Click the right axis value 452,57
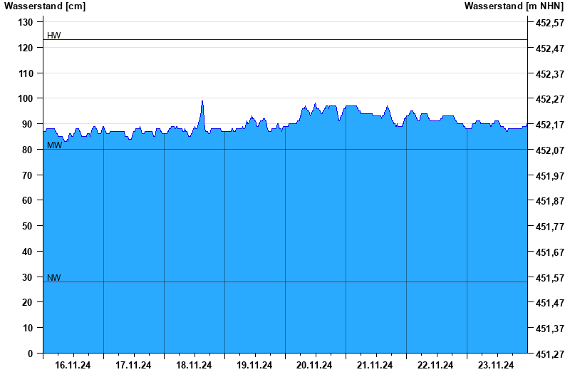570x392 pixels. pos(550,23)
